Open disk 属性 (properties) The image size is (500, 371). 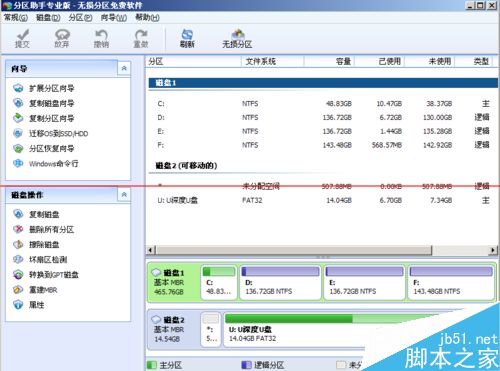[28, 305]
